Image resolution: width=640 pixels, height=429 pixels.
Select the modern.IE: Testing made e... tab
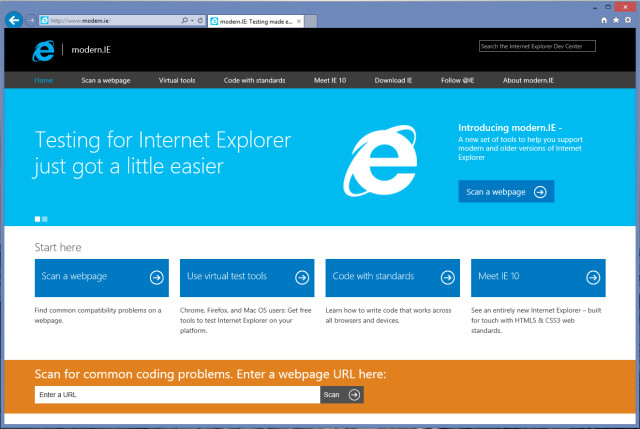[x=256, y=22]
